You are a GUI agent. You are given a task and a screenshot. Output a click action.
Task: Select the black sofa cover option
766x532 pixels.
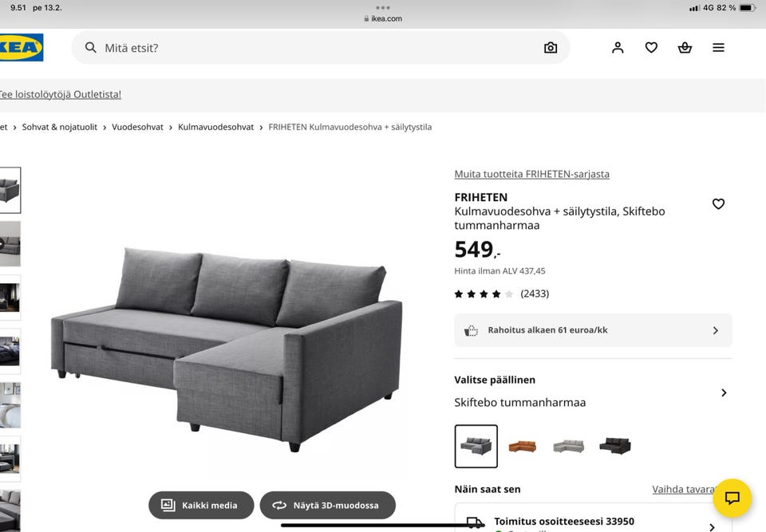[615, 446]
